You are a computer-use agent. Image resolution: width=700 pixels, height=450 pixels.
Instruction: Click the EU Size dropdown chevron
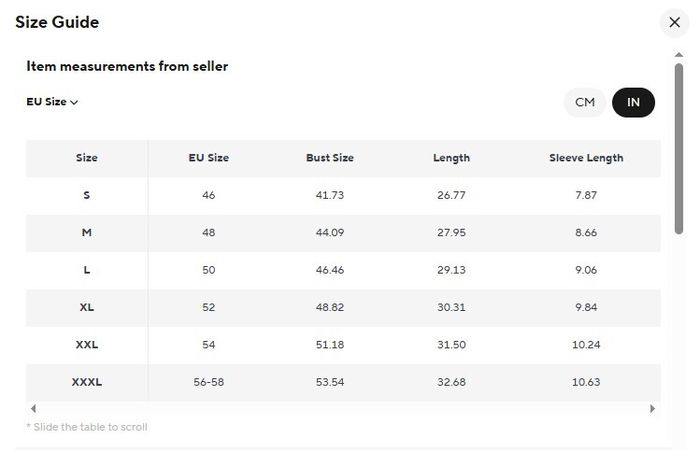pyautogui.click(x=74, y=102)
